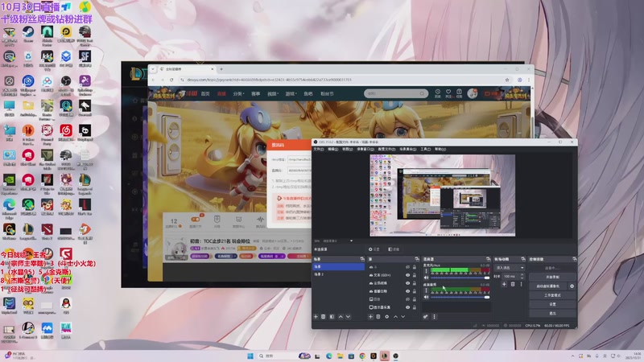Viewport: 644px width, 362px height.
Task: Adjust transition duration stepper arrows
Action: [x=522, y=276]
